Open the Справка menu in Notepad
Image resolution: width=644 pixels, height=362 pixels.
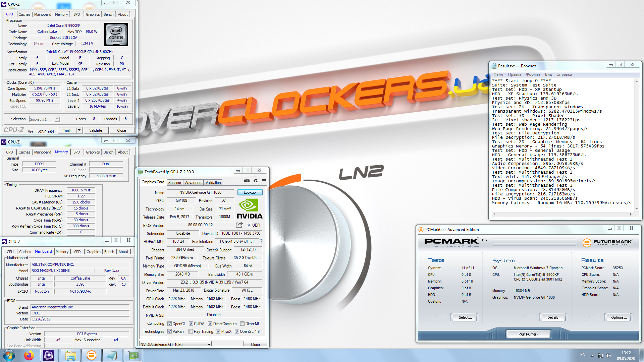pos(564,74)
